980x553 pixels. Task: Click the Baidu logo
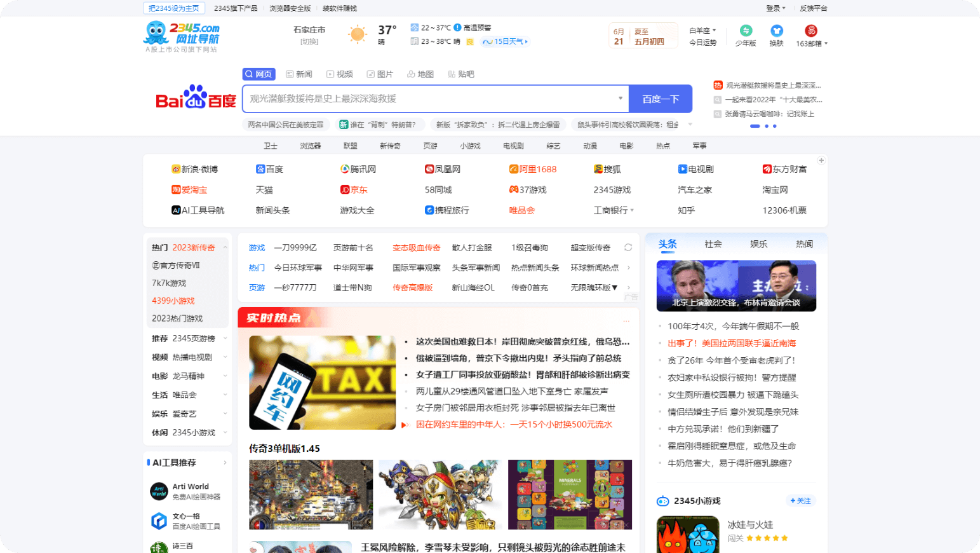click(x=196, y=97)
